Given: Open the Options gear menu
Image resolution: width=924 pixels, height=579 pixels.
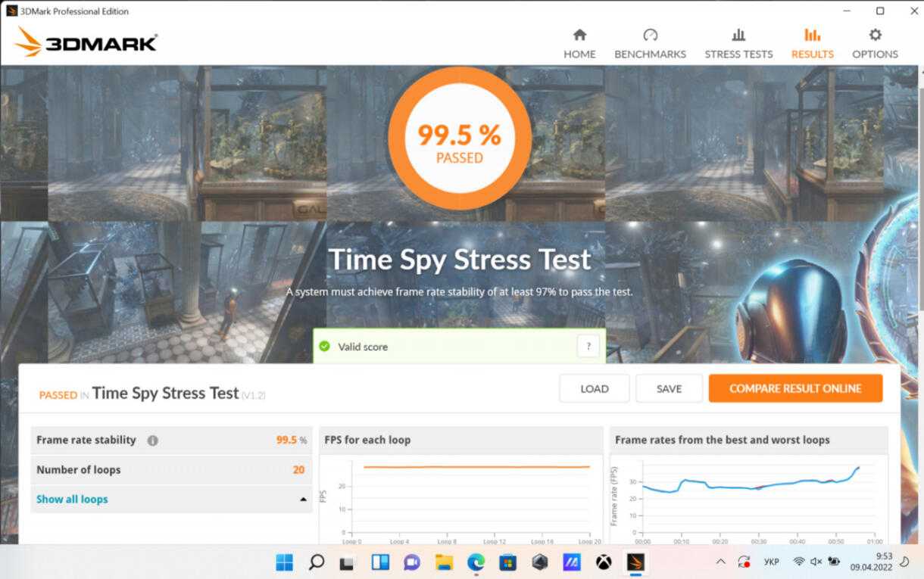Looking at the screenshot, I should pos(875,44).
